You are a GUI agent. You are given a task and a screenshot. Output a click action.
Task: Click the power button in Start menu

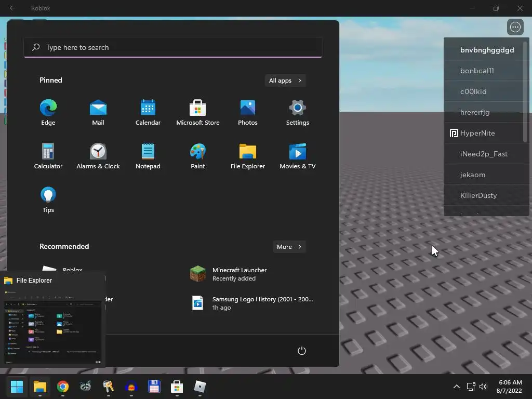[302, 351]
